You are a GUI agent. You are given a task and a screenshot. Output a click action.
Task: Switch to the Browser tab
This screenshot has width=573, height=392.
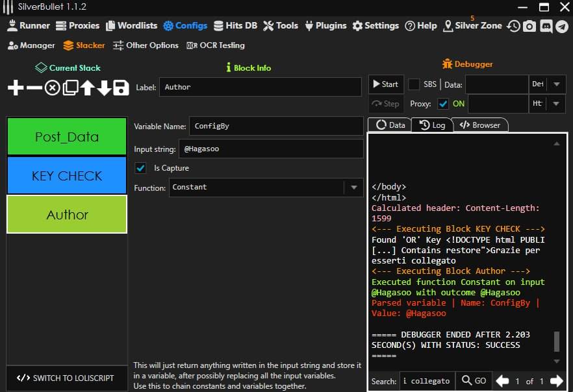480,125
